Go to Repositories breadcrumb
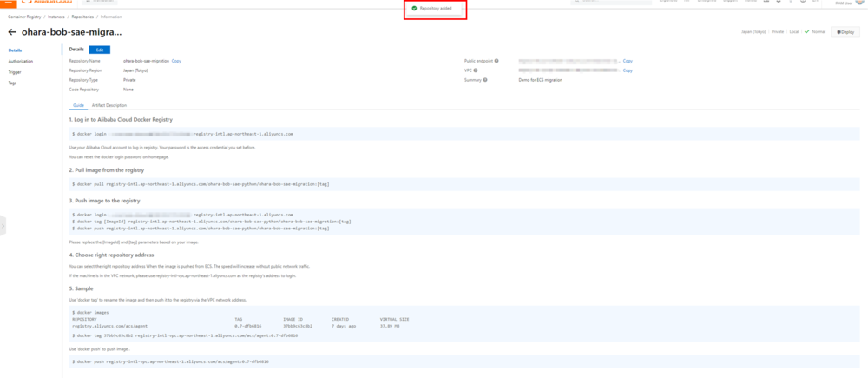This screenshot has height=378, width=868. point(82,17)
